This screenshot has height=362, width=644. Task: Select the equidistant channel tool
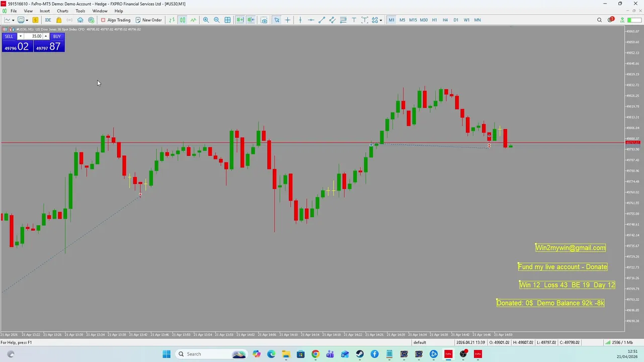pos(333,20)
